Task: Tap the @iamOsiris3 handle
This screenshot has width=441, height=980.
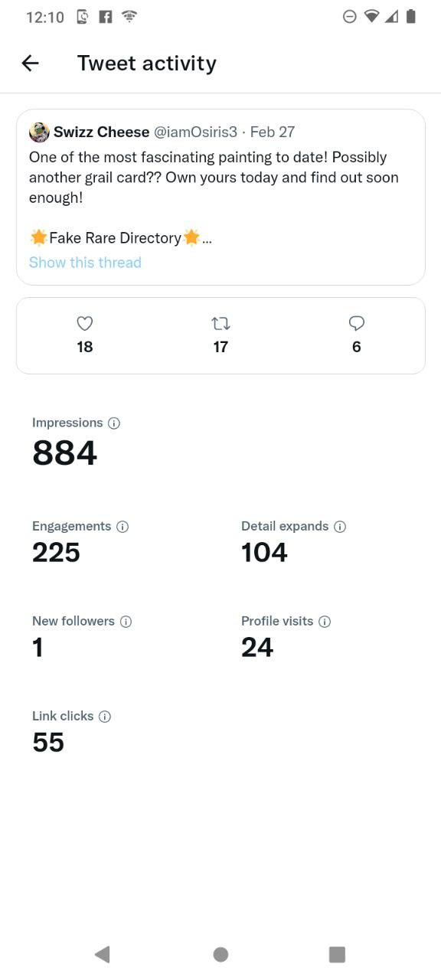Action: [x=196, y=132]
